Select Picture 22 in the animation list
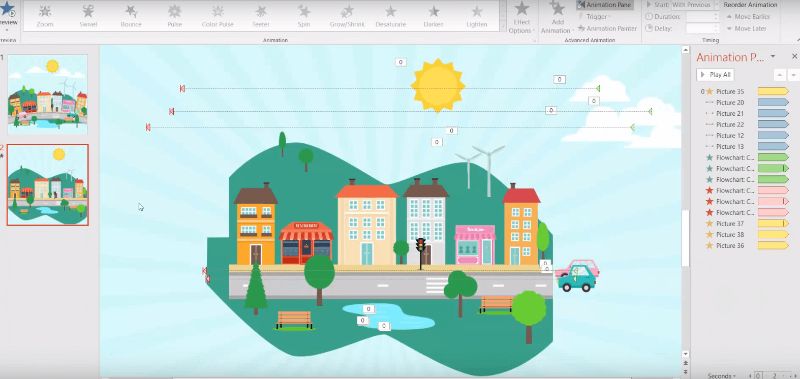 coord(730,124)
